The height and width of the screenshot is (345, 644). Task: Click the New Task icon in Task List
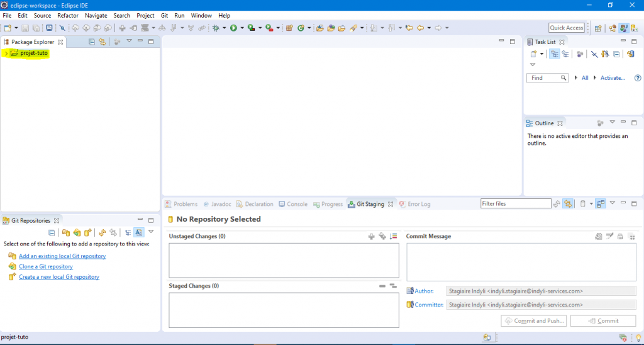tap(533, 54)
